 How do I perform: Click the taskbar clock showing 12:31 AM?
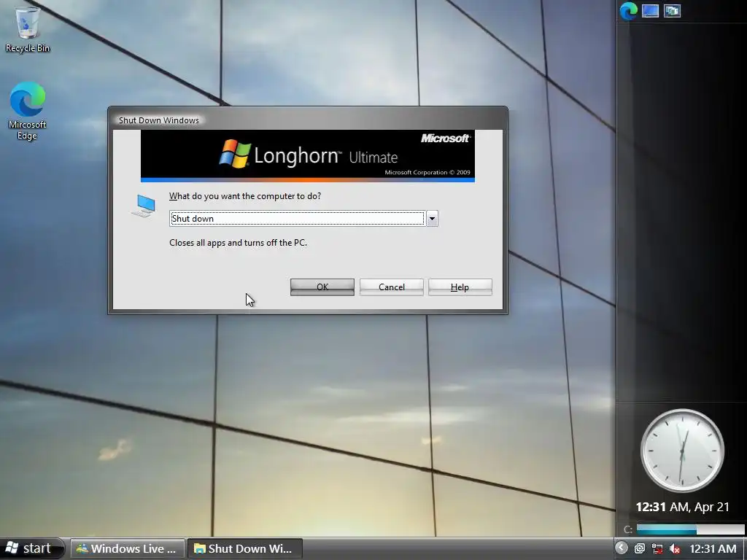click(x=713, y=548)
